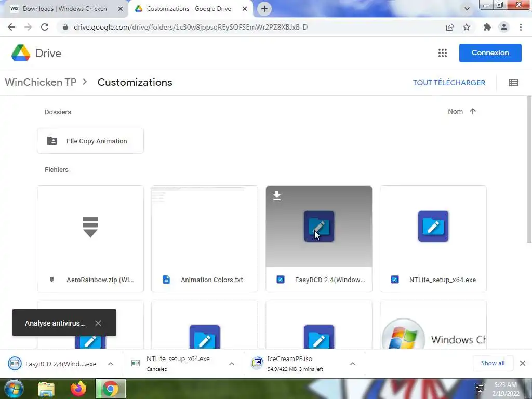Reload the current page
Viewport: 532px width, 399px height.
pos(45,27)
